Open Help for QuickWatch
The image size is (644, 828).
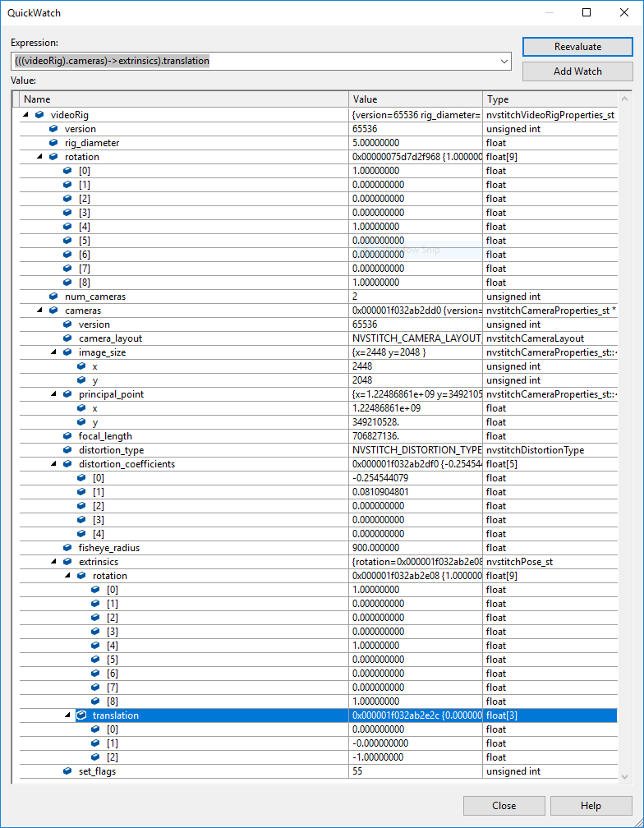(591, 805)
